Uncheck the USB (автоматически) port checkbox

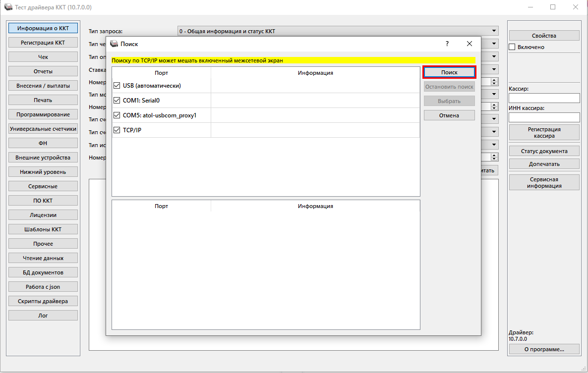point(117,86)
